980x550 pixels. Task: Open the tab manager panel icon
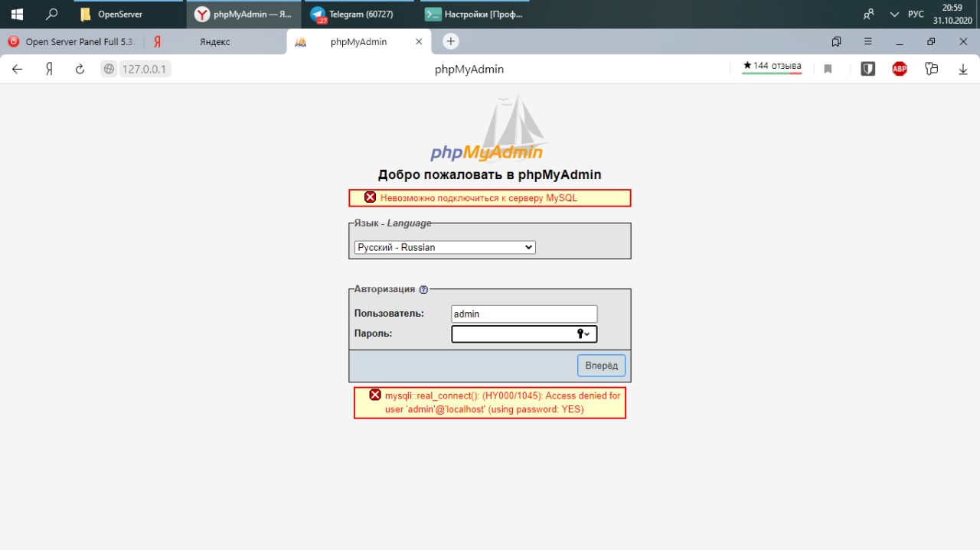tap(836, 42)
